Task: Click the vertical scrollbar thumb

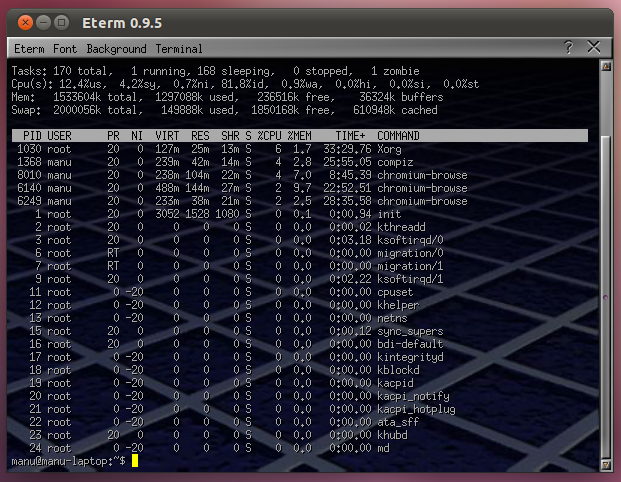Action: [x=606, y=297]
